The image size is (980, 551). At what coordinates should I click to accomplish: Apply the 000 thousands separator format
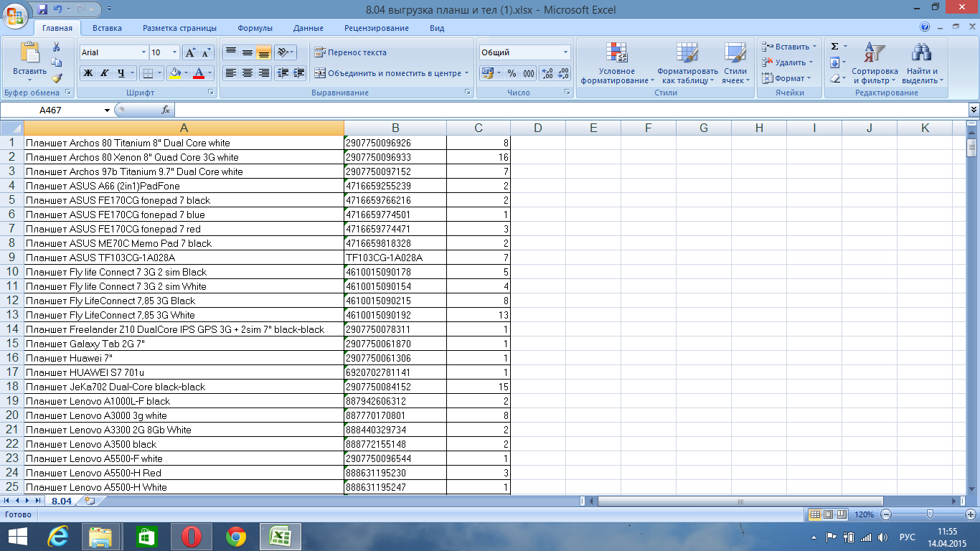tap(529, 73)
